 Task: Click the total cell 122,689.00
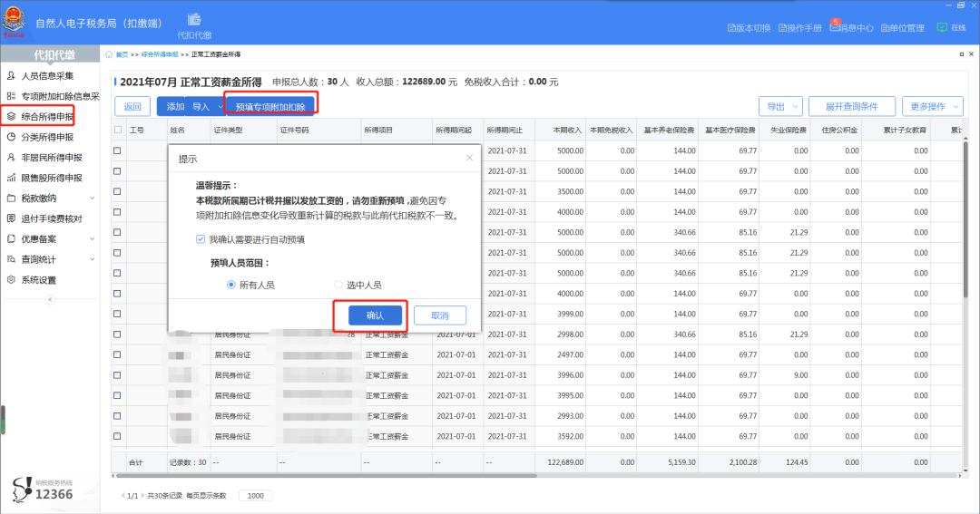(x=560, y=462)
